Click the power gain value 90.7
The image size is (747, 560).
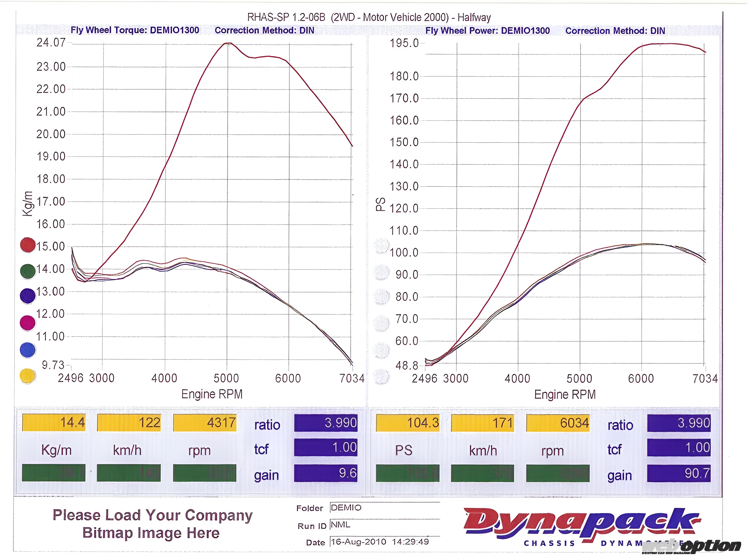point(679,473)
